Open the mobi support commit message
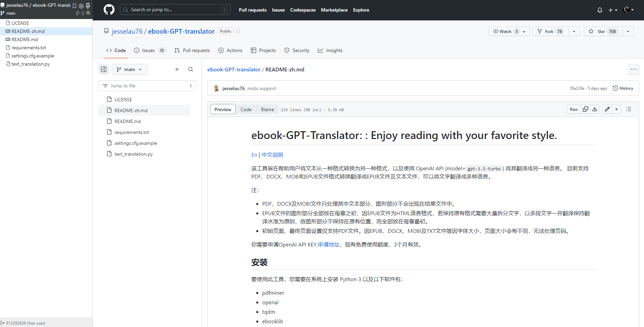Image resolution: width=644 pixels, height=327 pixels. tap(262, 88)
